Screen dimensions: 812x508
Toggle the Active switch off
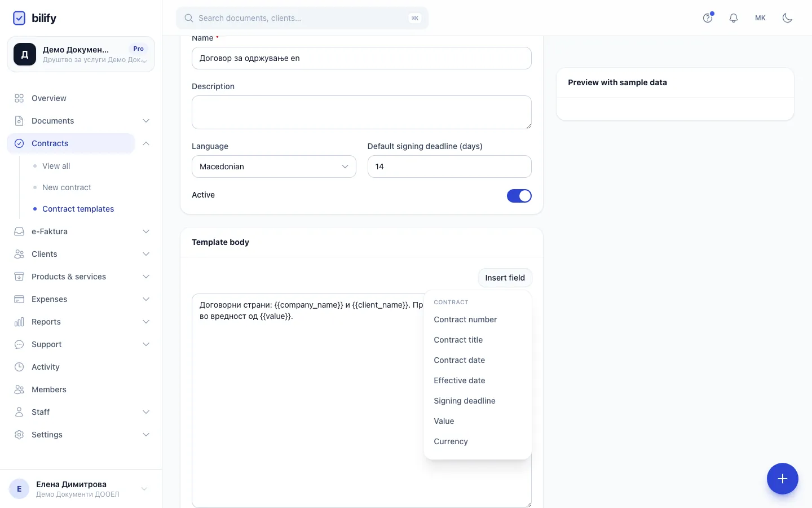[519, 196]
